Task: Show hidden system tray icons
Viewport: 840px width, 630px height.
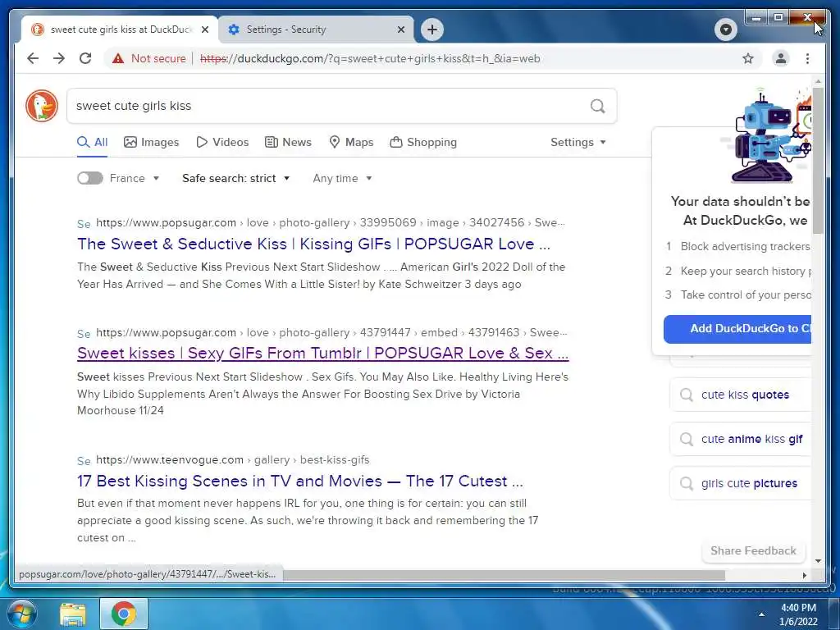Action: click(761, 614)
